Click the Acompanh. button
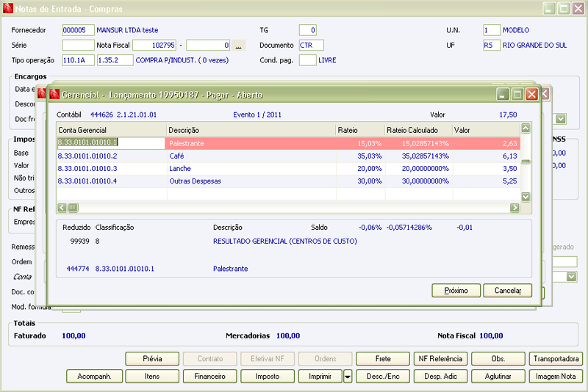The height and width of the screenshot is (392, 588). coord(95,377)
